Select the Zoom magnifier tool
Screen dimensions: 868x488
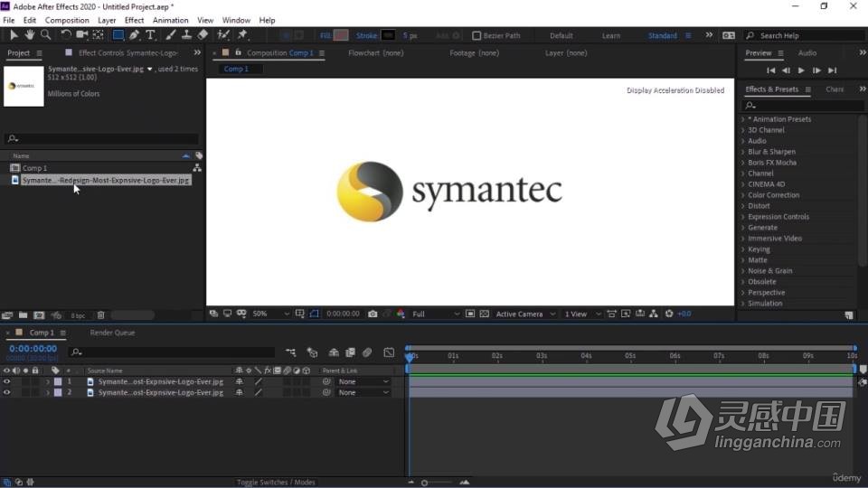(46, 35)
